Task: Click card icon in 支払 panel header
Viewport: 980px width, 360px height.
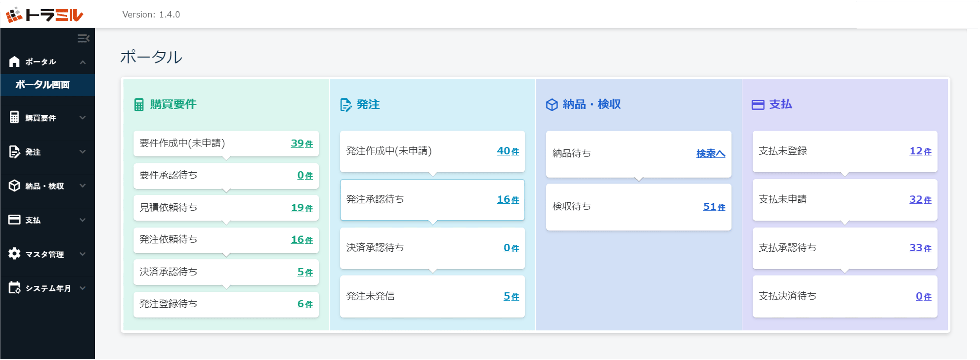Action: (758, 105)
